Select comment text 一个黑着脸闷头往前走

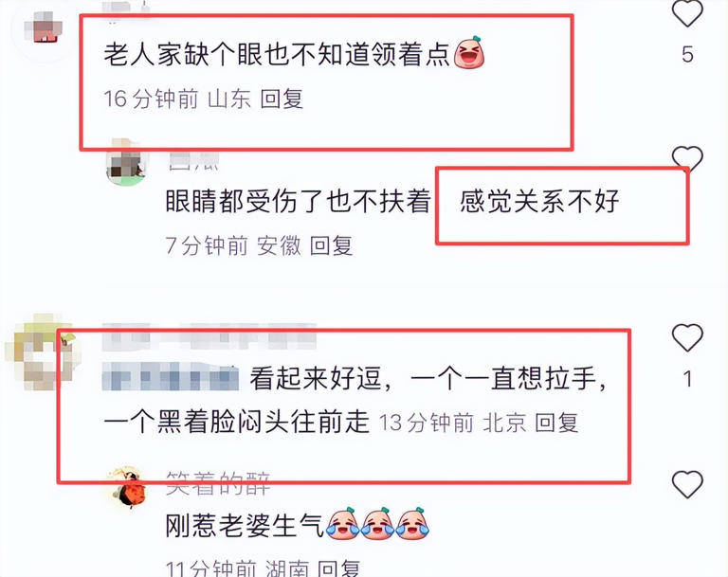click(x=237, y=422)
